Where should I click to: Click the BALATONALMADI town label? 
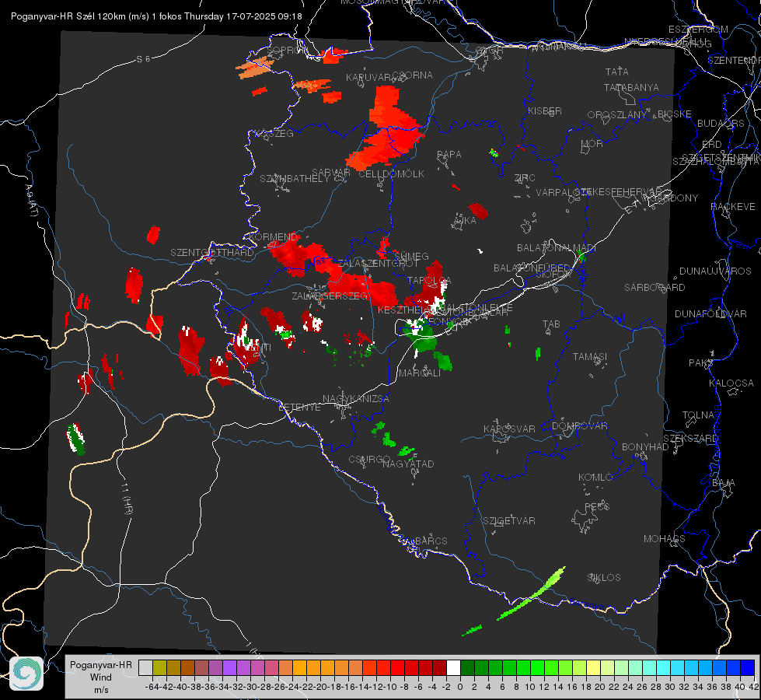[x=557, y=248]
